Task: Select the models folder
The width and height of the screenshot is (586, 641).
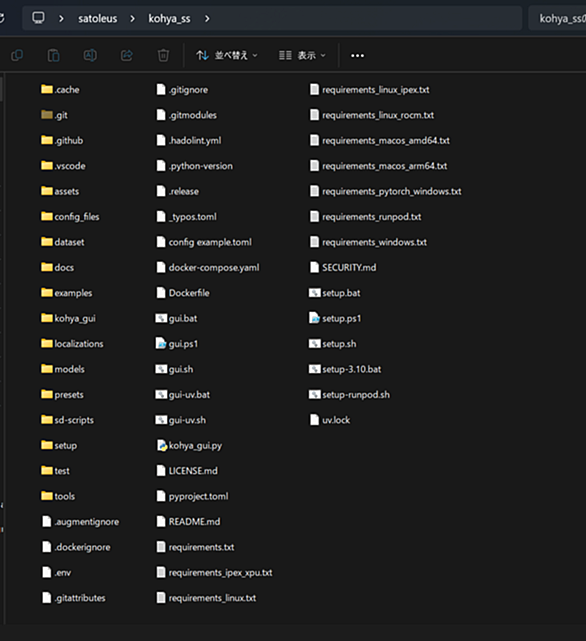Action: click(63, 369)
